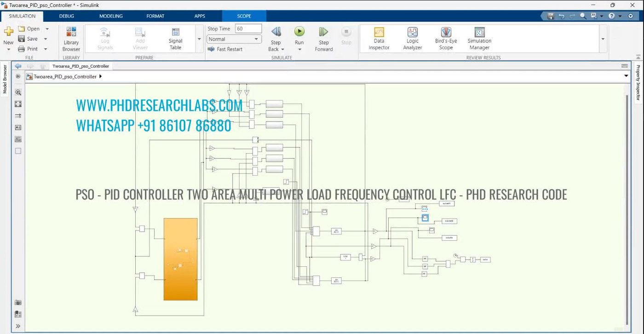Viewport: 644px width, 334px height.
Task: Select the Area box tool
Action: click(18, 151)
